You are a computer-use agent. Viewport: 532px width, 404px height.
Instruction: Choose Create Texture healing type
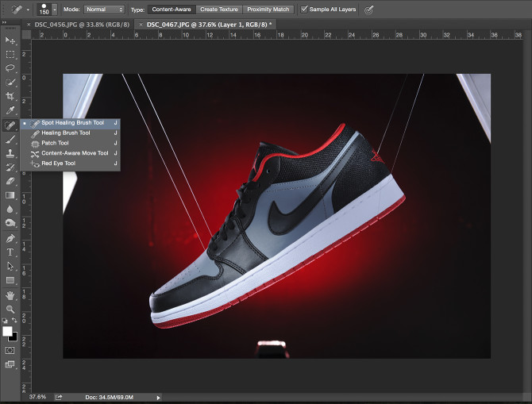click(219, 10)
